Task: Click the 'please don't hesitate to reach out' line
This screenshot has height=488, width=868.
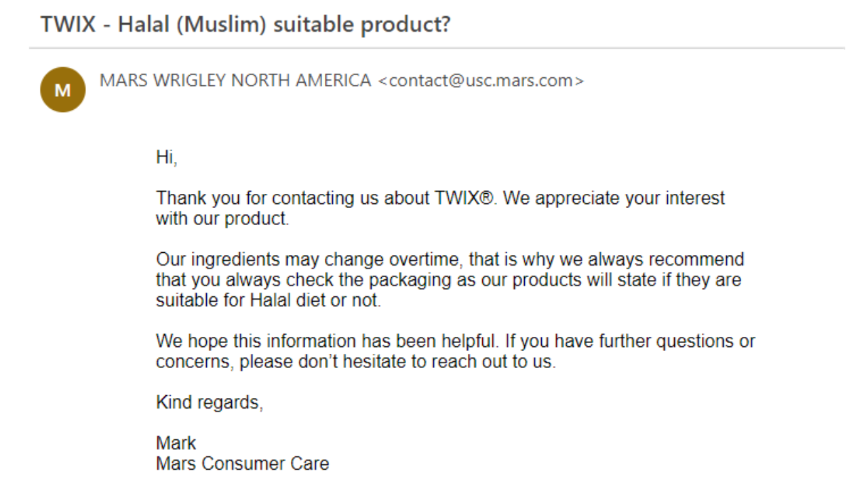Action: 356,361
